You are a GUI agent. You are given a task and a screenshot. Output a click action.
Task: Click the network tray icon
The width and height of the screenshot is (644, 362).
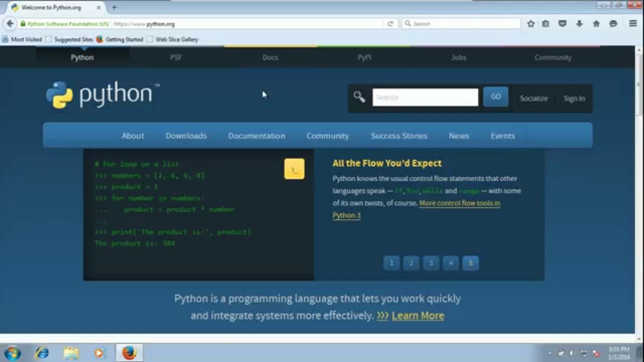[x=584, y=353]
